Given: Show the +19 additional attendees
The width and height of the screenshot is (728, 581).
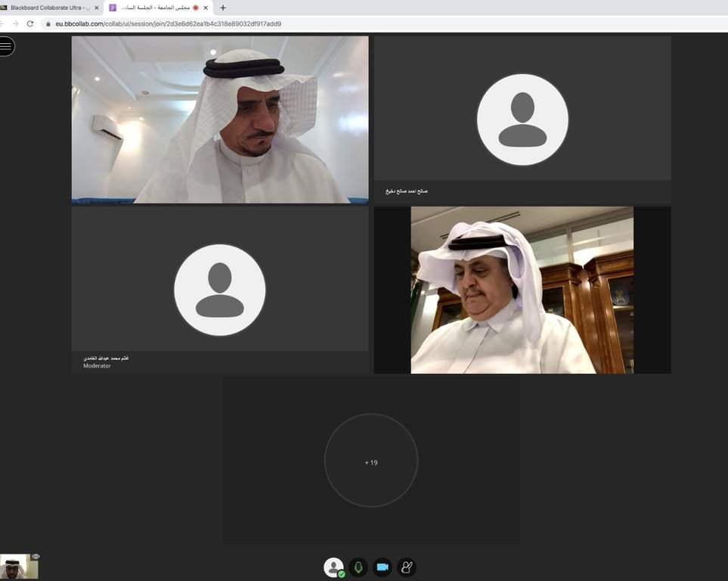Looking at the screenshot, I should [371, 460].
